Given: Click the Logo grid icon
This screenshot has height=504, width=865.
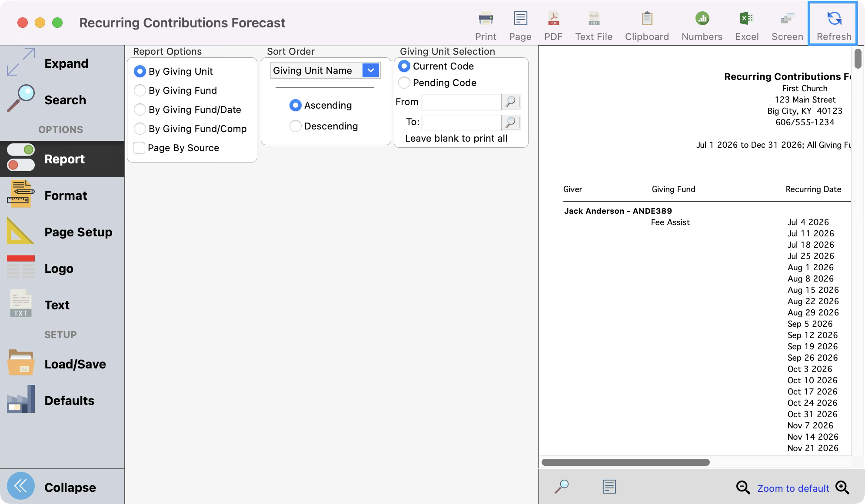Looking at the screenshot, I should click(21, 267).
